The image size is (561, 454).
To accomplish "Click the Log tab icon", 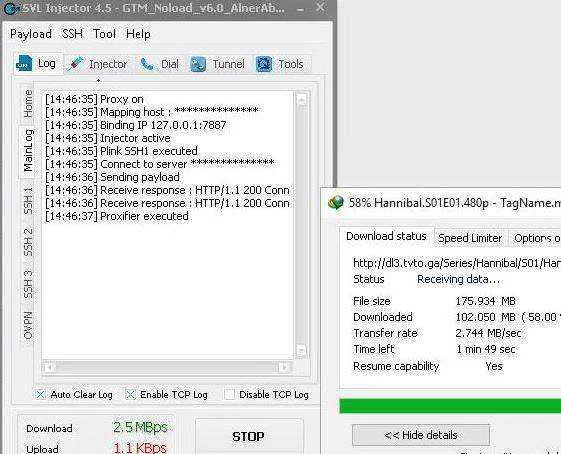I will coord(24,63).
